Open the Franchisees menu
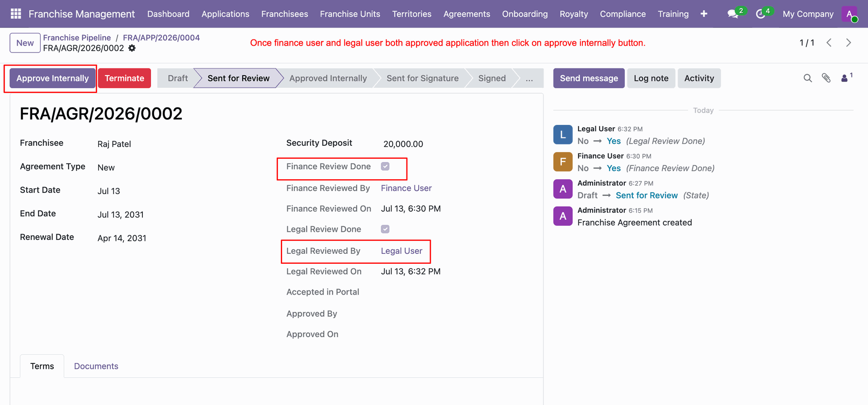Screen dimensions: 868x405 click(284, 14)
